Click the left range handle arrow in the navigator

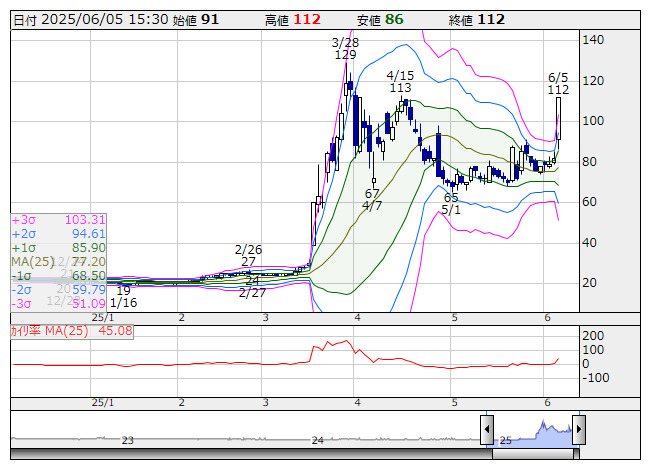tap(487, 431)
